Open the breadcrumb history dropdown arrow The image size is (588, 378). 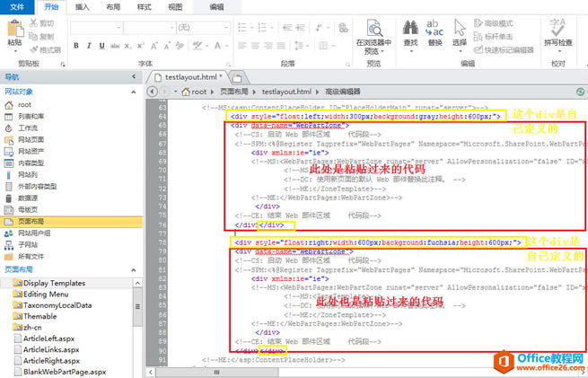coord(175,92)
